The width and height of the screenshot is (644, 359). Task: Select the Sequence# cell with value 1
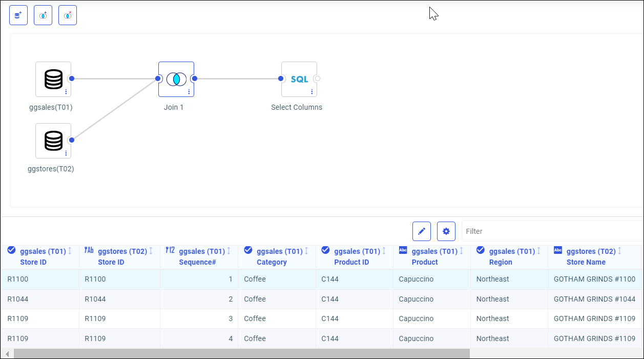pyautogui.click(x=199, y=279)
